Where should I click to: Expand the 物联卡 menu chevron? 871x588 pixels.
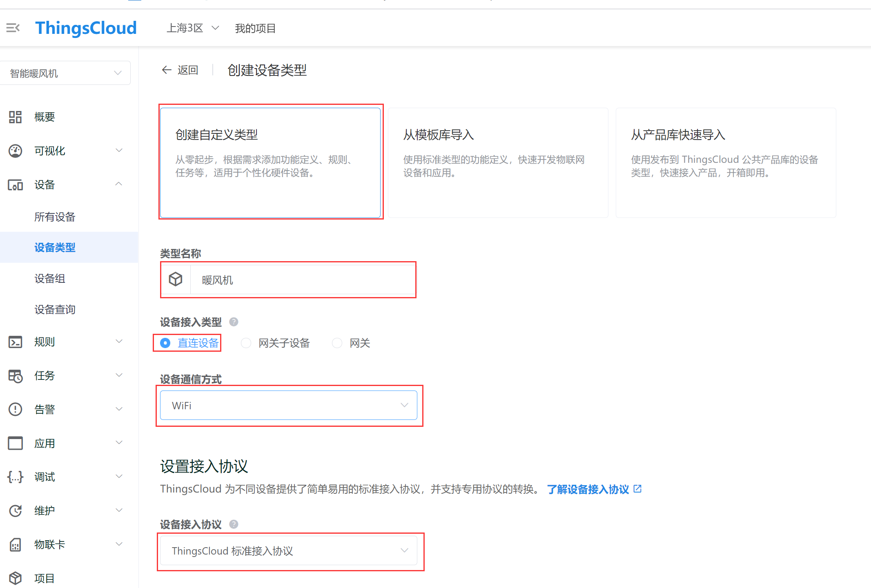pyautogui.click(x=119, y=544)
